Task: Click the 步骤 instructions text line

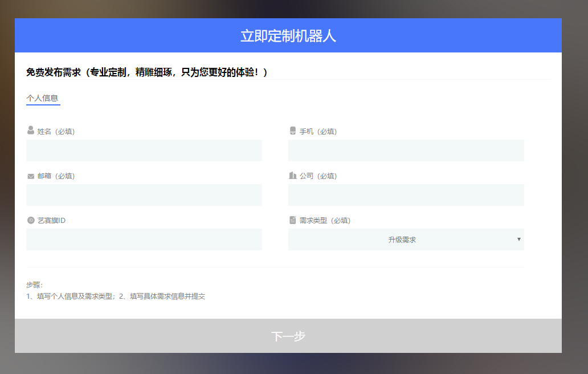Action: click(x=116, y=296)
